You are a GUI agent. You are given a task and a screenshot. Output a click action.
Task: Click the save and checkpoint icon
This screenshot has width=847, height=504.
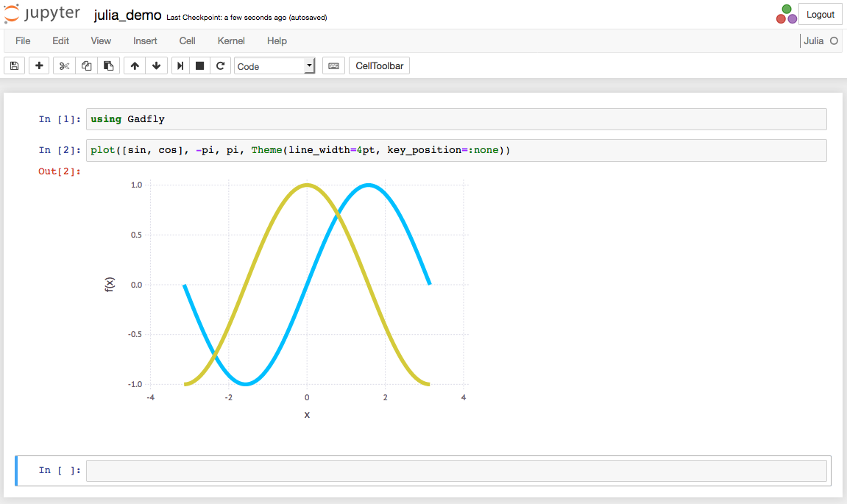pos(15,66)
